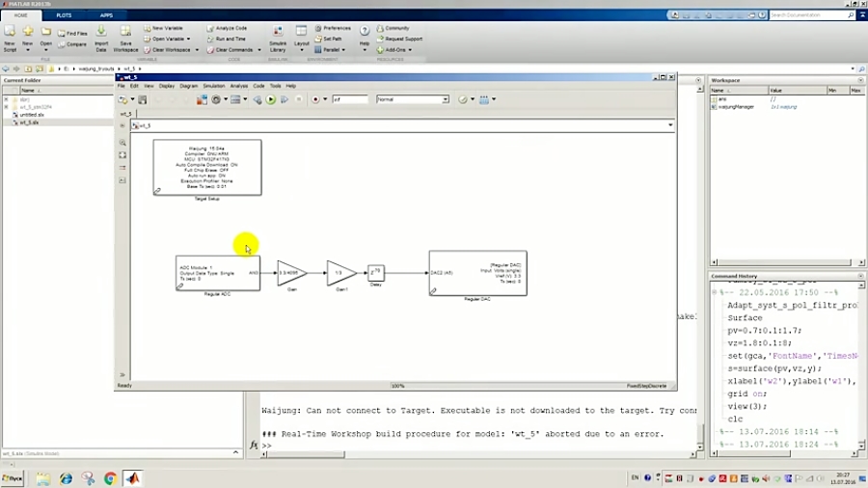Click the simulation stop time field
868x488 pixels.
[x=350, y=99]
